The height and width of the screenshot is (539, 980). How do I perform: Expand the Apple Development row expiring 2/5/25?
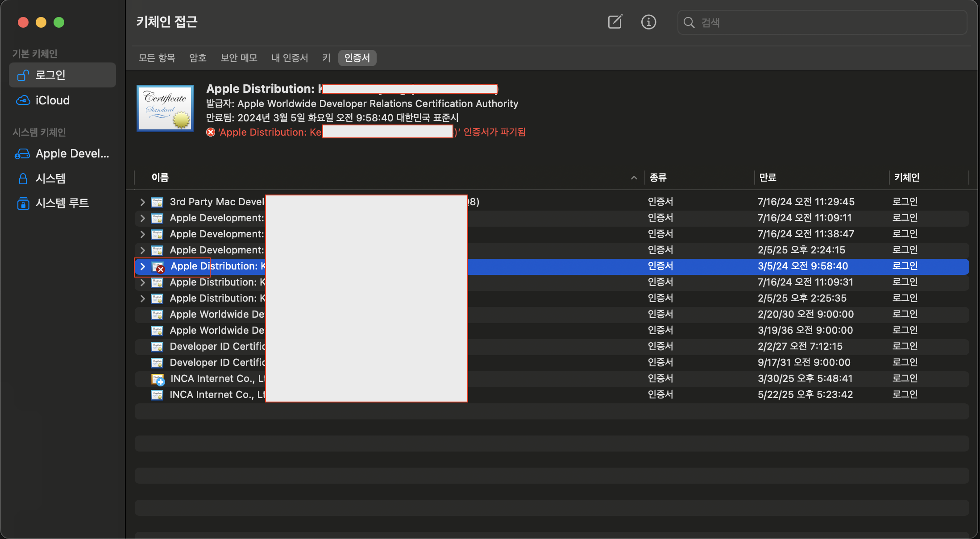pyautogui.click(x=142, y=250)
